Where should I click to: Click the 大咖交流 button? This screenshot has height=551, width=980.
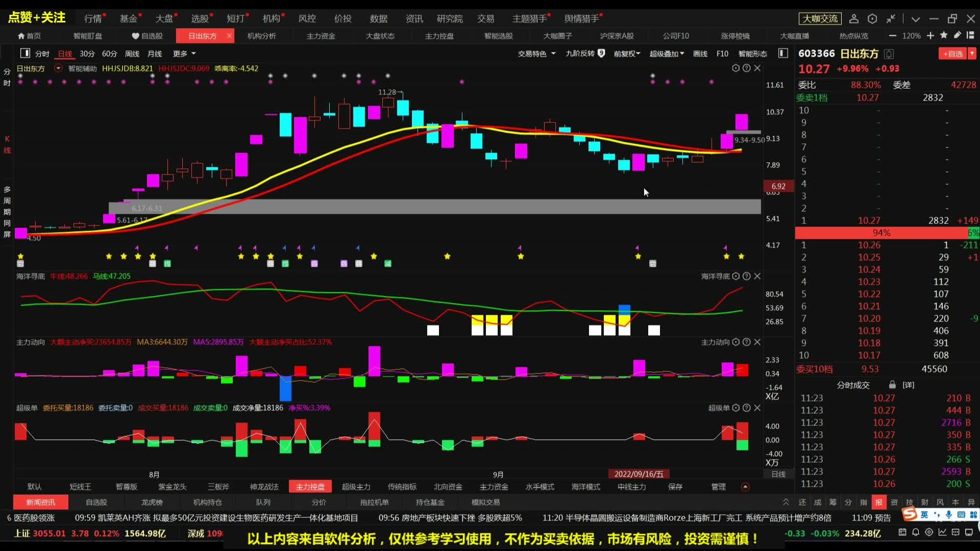click(820, 19)
